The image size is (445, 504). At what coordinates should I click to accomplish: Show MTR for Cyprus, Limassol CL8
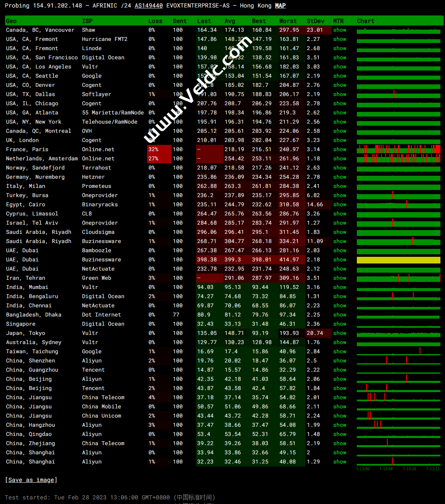click(340, 214)
